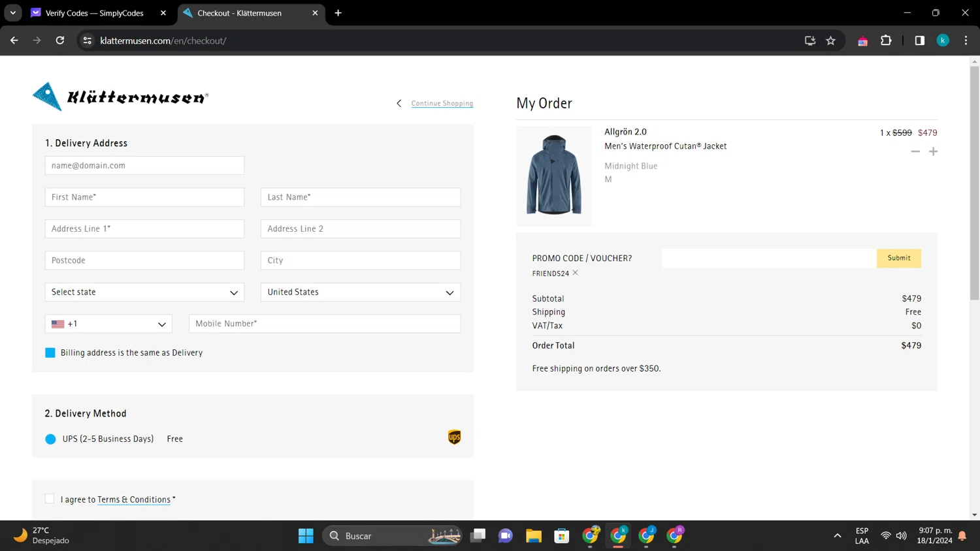Click the Klättermusen logo
The width and height of the screenshot is (980, 551).
[120, 97]
